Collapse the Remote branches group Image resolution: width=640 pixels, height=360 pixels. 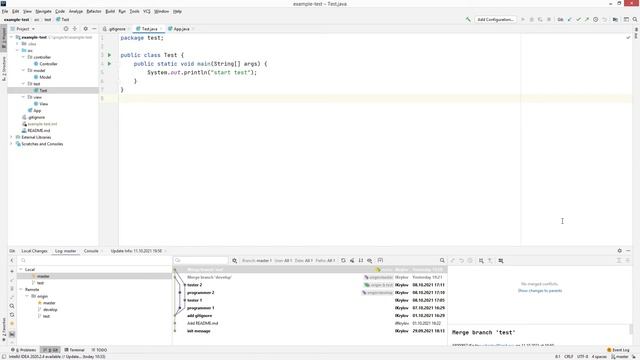point(21,289)
